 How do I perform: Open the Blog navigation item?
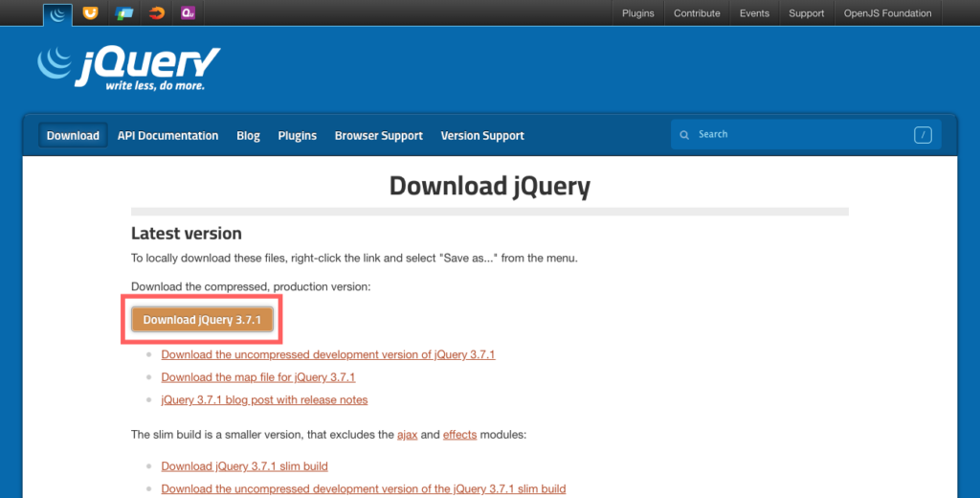248,136
